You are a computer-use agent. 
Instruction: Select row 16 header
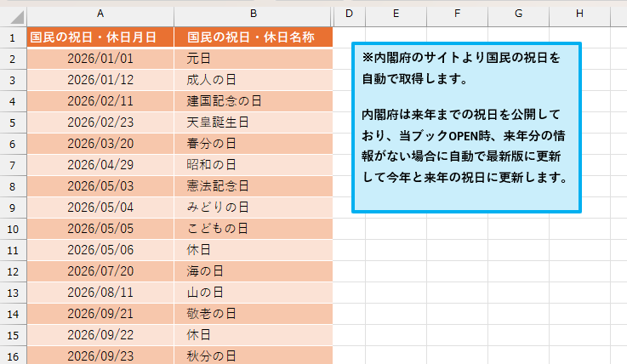click(x=13, y=355)
